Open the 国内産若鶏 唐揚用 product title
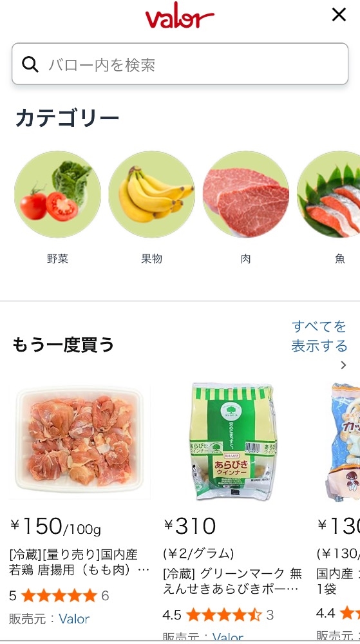The image size is (360, 644). tap(79, 562)
